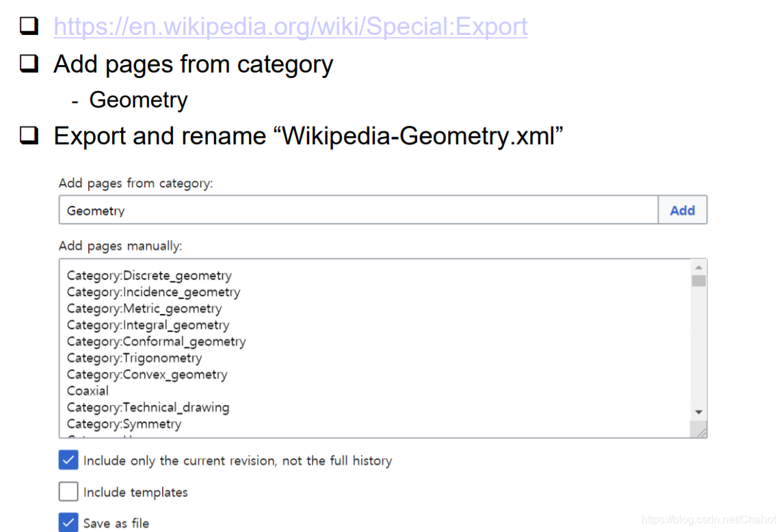This screenshot has width=783, height=532.
Task: Focus the Add pages from category field
Action: [x=358, y=211]
